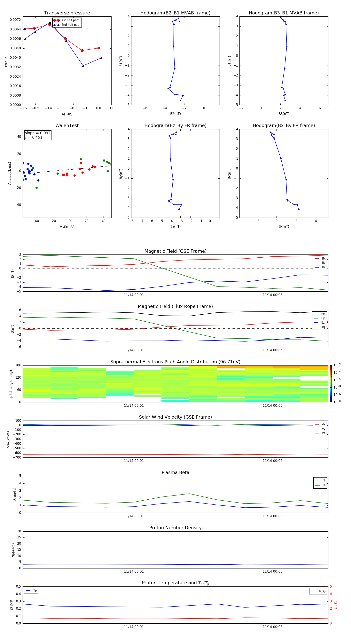Click the 10^-26 color bar label
Viewport: 351px width, 644px height.
[x=337, y=365]
